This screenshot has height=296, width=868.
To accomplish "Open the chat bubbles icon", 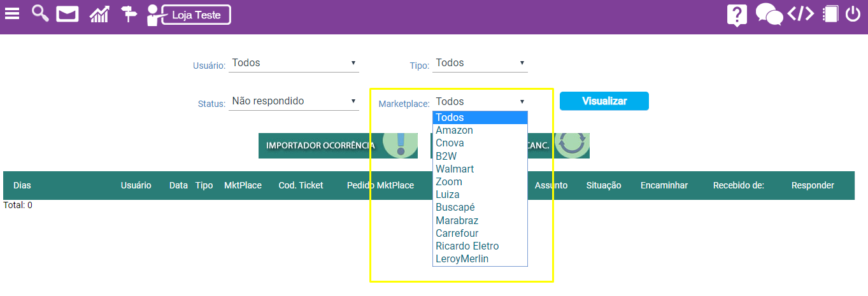I will click(x=769, y=14).
